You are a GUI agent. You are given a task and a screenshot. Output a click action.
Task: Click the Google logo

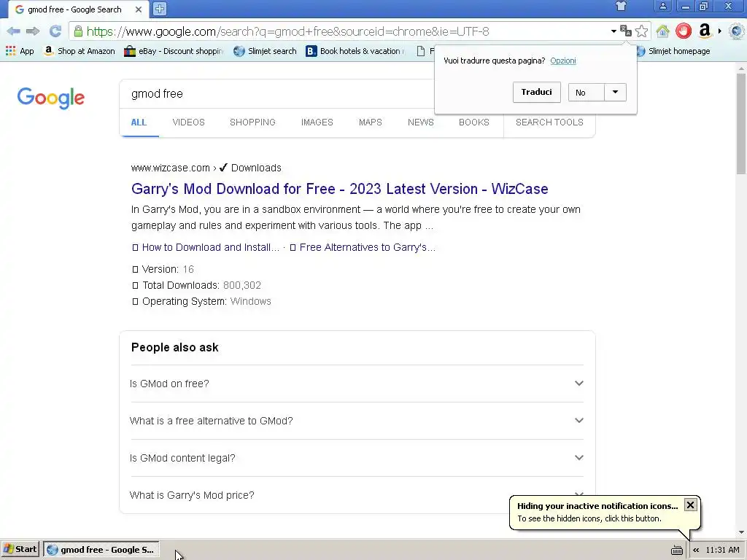pos(51,98)
